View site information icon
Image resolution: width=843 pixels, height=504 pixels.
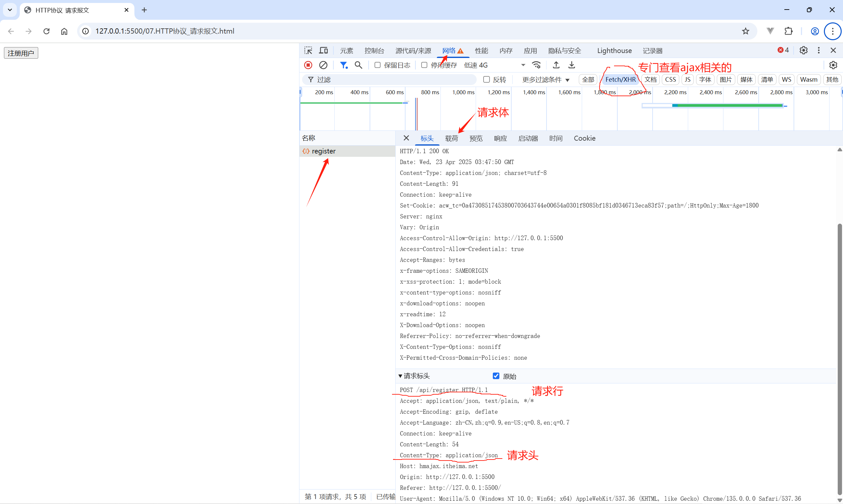coord(86,31)
